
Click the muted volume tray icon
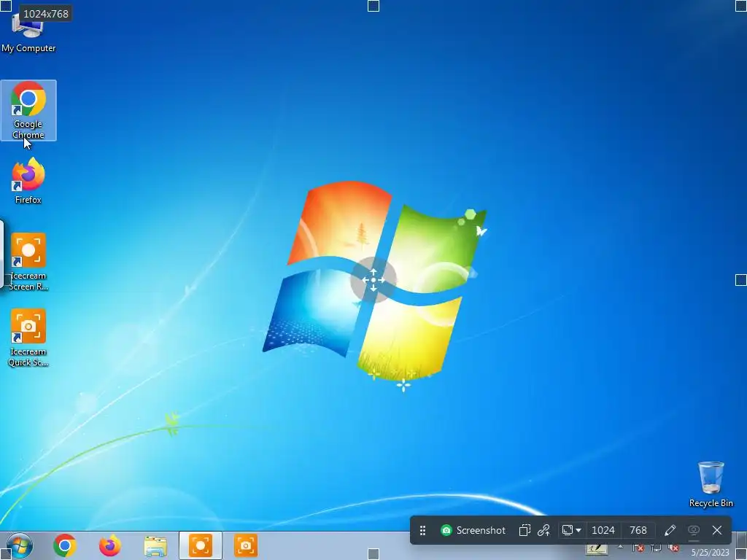click(673, 548)
